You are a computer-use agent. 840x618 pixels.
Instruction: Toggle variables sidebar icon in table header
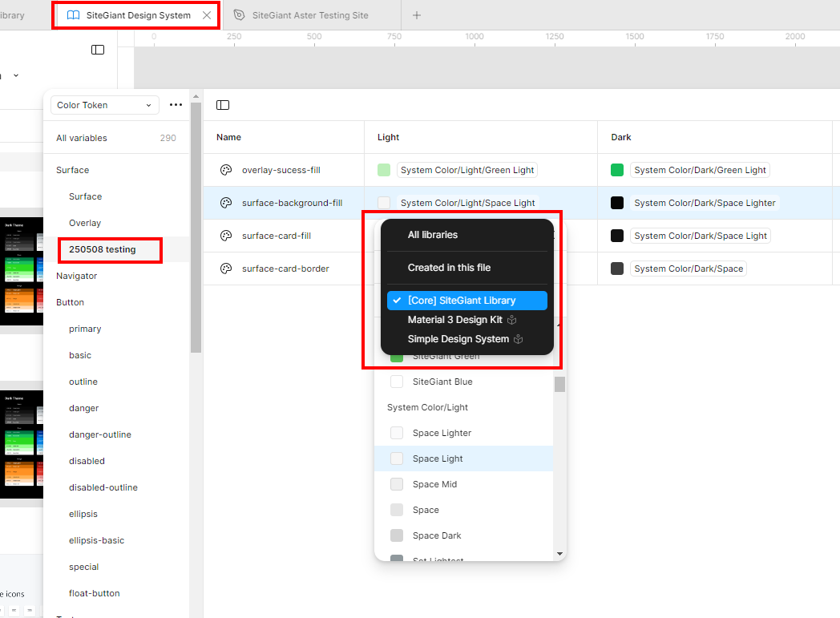click(223, 105)
